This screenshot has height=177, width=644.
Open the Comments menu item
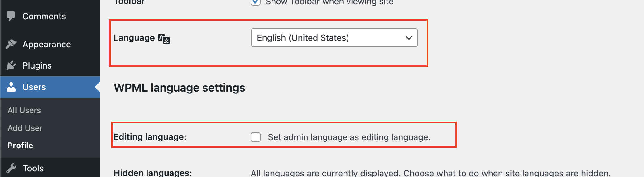pos(44,16)
